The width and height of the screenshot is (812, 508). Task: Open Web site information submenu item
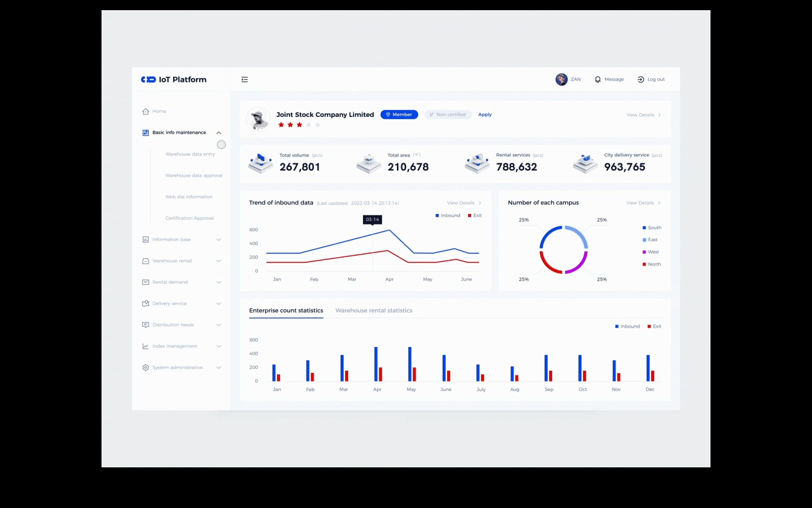[x=189, y=197]
